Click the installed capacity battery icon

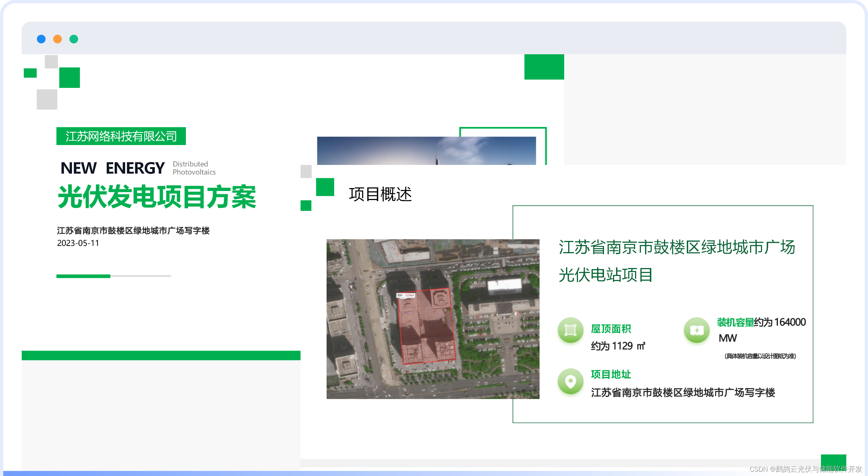pos(697,330)
